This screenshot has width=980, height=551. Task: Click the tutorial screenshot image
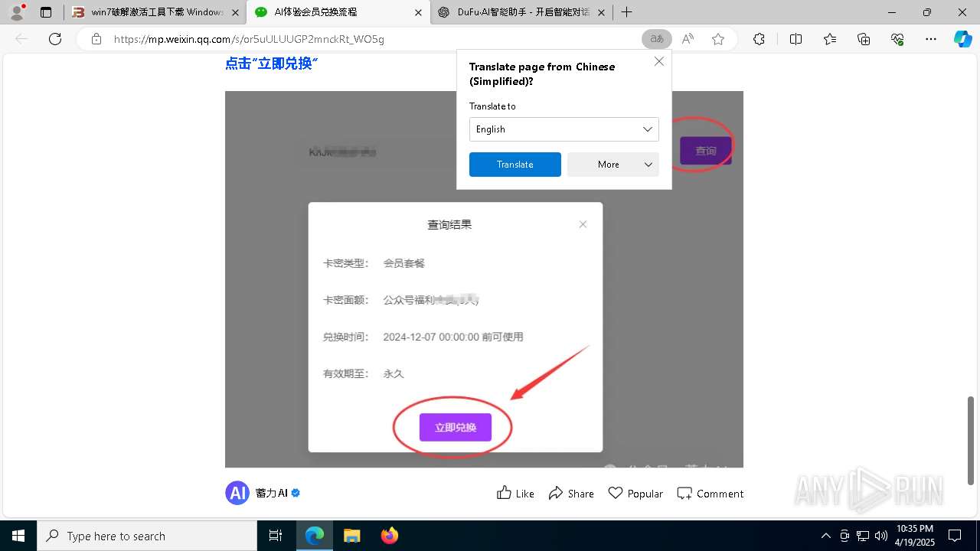point(484,279)
